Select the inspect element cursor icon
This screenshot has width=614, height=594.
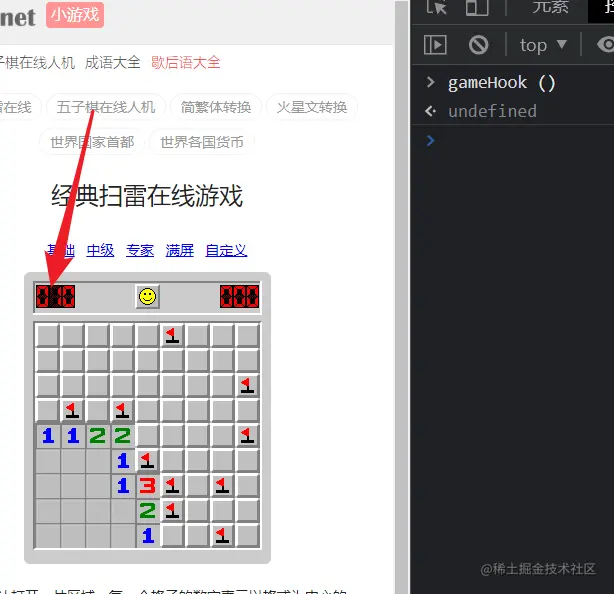[x=436, y=7]
